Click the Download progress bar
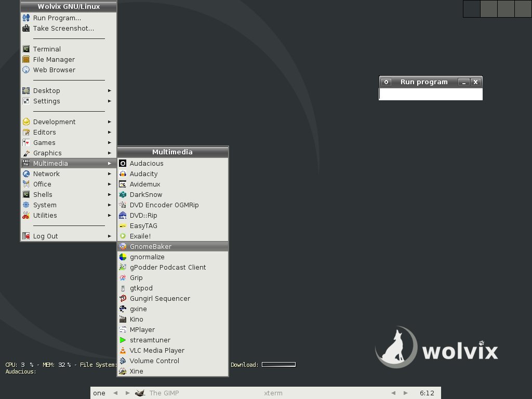The image size is (532, 399). pyautogui.click(x=278, y=364)
